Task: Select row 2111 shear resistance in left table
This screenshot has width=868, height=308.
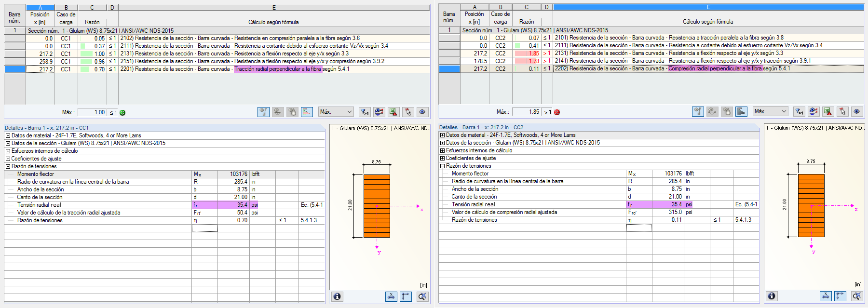Action: tap(228, 46)
